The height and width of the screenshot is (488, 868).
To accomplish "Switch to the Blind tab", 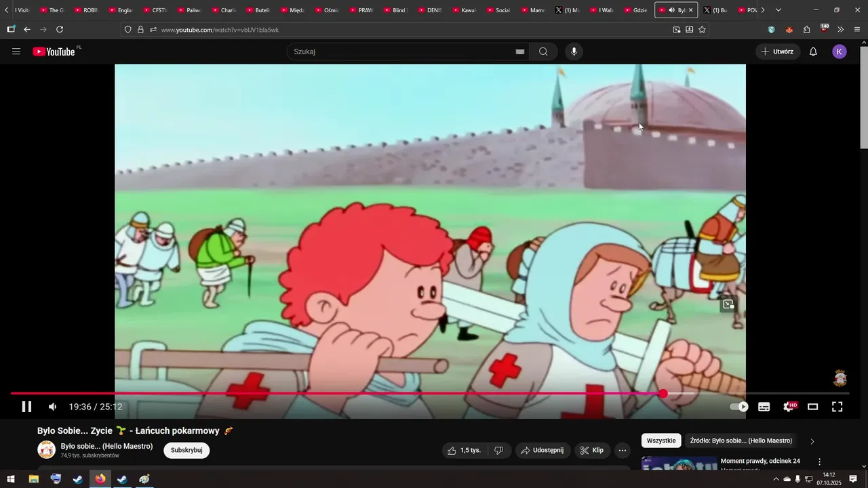I will pyautogui.click(x=395, y=10).
